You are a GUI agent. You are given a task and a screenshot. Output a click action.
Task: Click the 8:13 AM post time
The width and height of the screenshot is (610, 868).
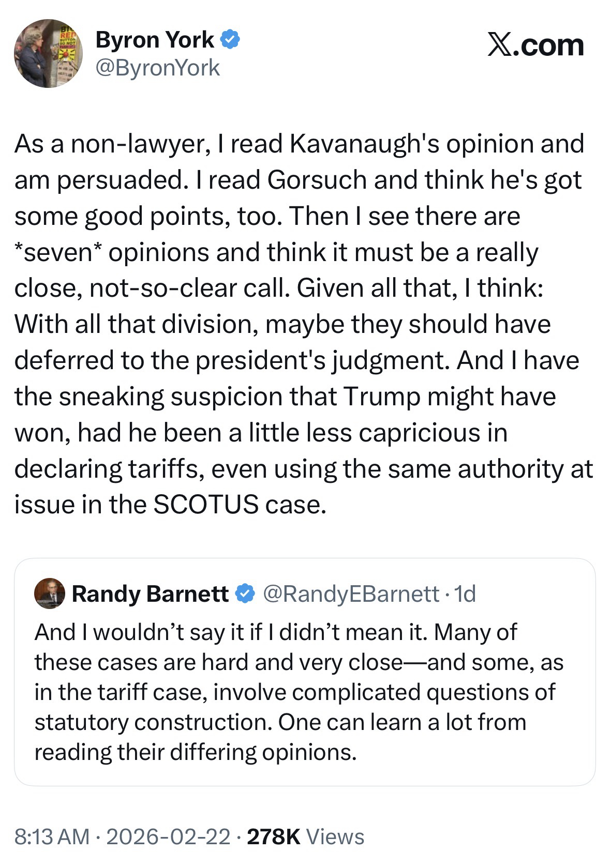click(x=52, y=836)
